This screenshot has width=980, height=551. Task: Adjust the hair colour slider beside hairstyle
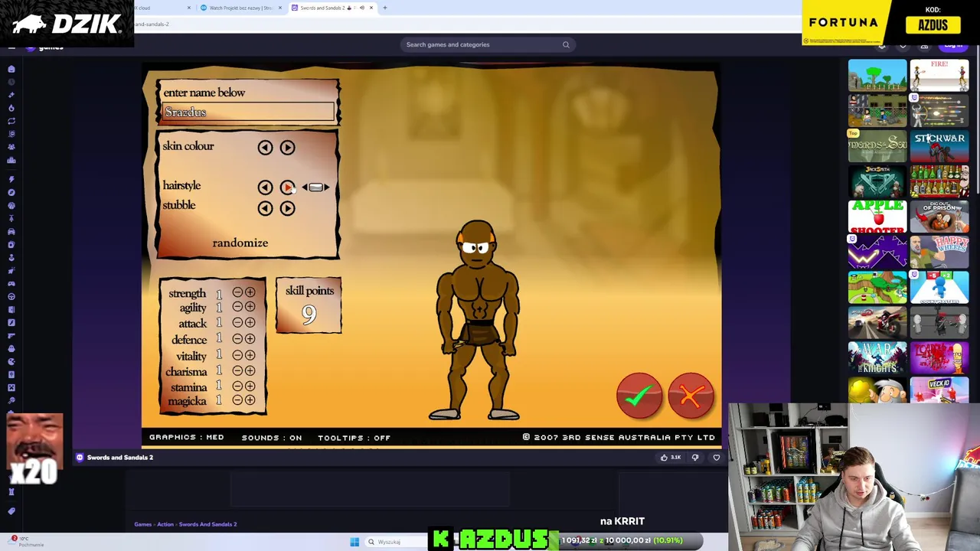coord(315,187)
